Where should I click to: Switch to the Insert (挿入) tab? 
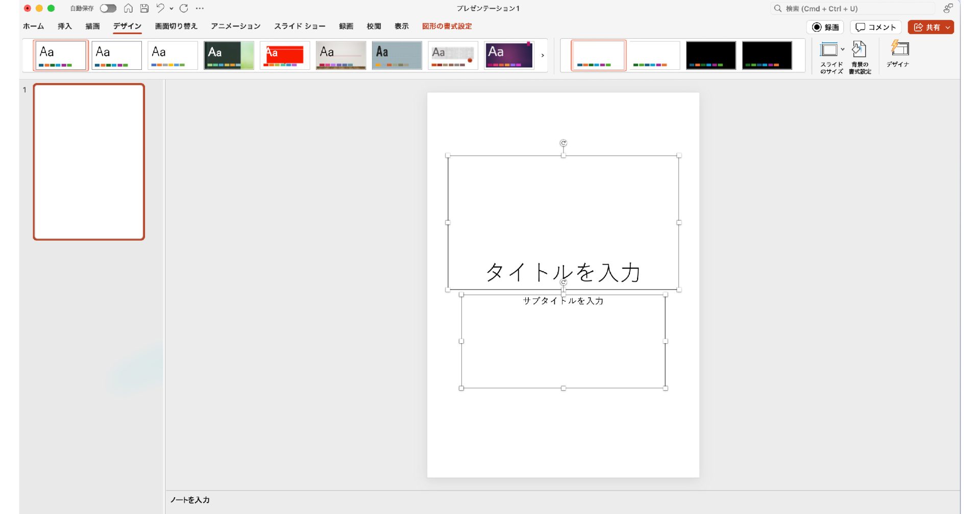(64, 26)
